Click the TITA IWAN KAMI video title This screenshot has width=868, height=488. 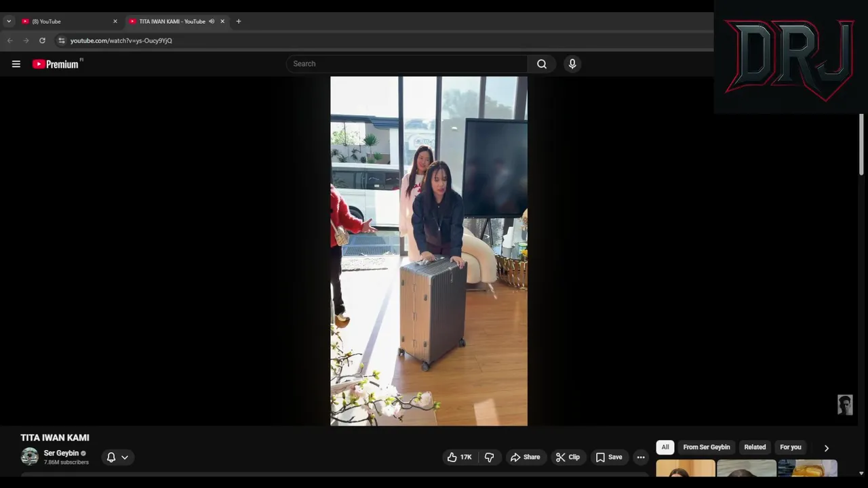coord(55,438)
